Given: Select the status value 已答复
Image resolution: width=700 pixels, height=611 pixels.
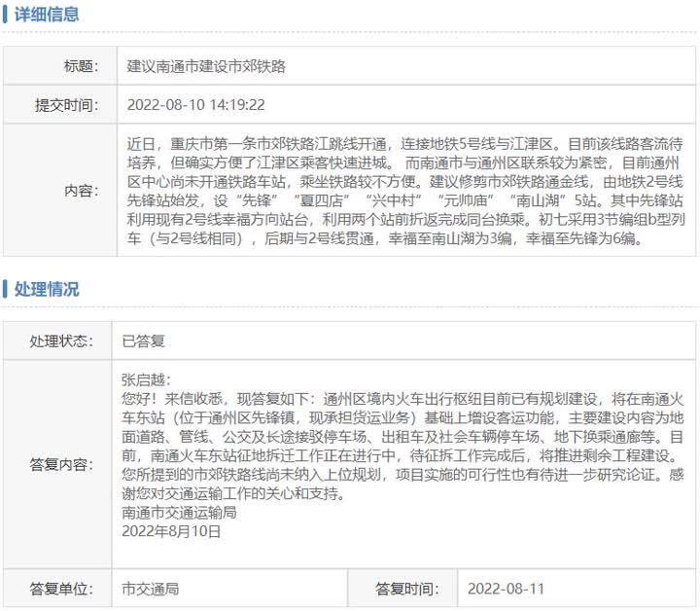Looking at the screenshot, I should click(x=143, y=341).
